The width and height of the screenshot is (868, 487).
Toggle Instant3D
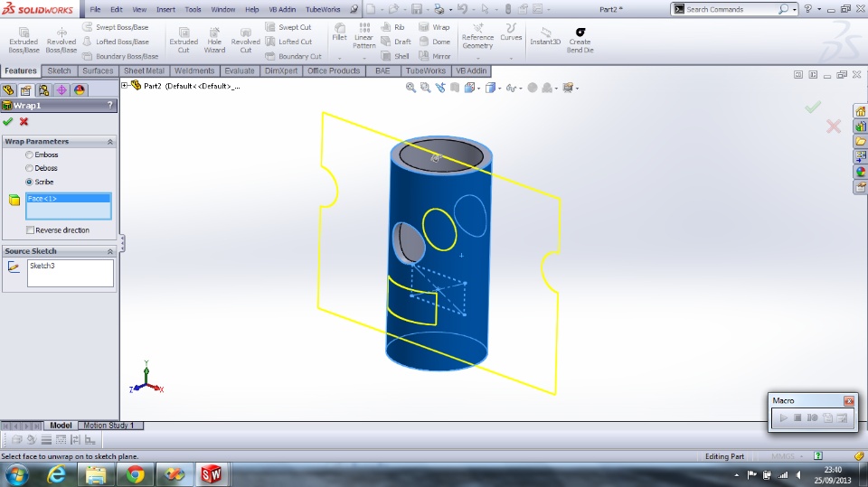pos(545,36)
